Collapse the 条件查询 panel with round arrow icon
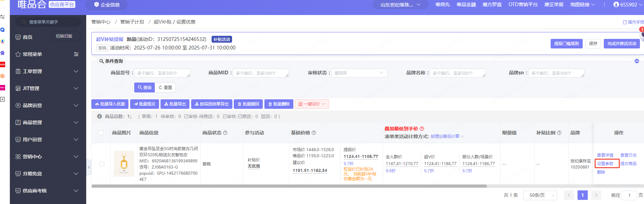 click(637, 61)
